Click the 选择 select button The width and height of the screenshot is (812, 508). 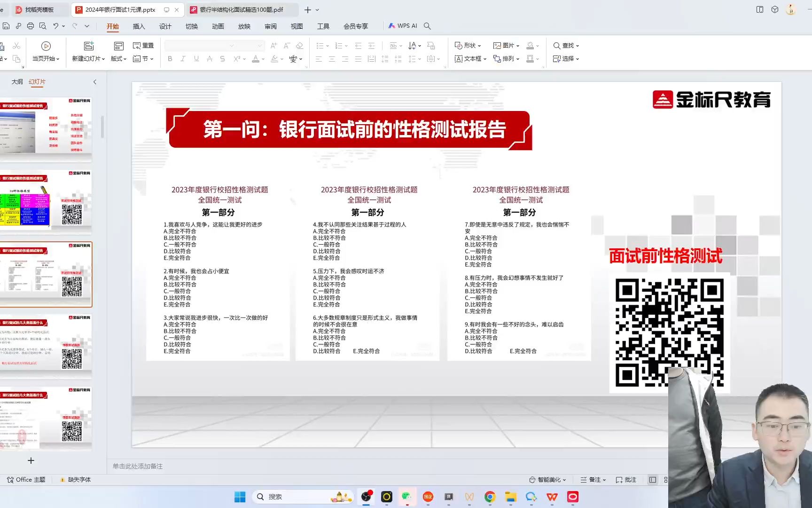coord(566,59)
